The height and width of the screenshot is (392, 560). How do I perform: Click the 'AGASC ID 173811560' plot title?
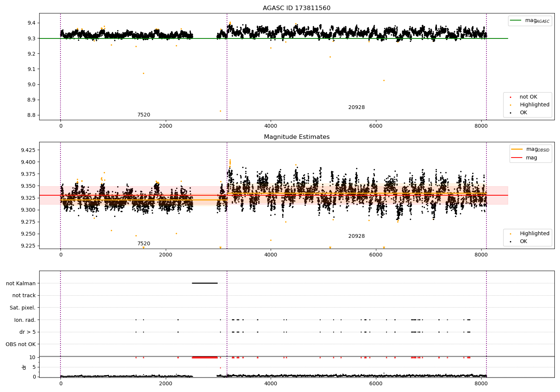[296, 8]
